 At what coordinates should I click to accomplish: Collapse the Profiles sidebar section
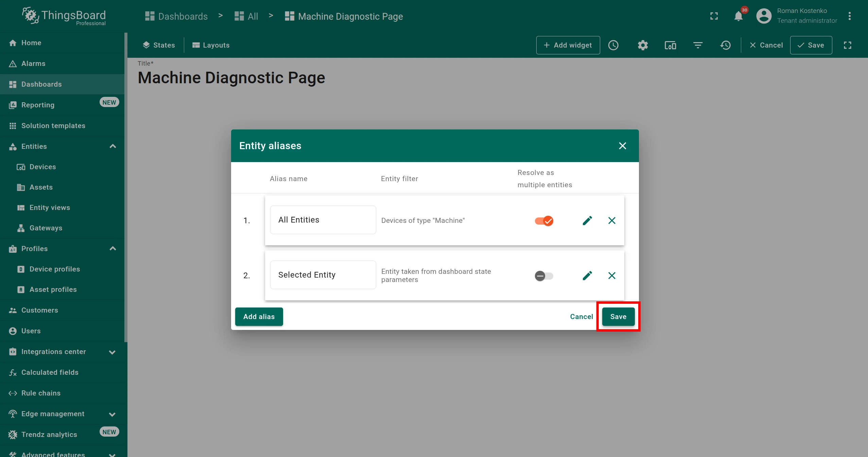point(113,249)
